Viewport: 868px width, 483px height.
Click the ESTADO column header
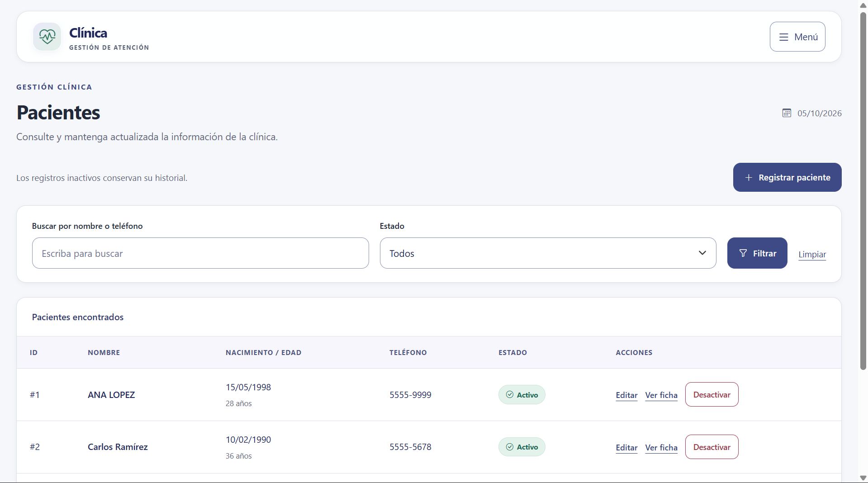tap(512, 353)
